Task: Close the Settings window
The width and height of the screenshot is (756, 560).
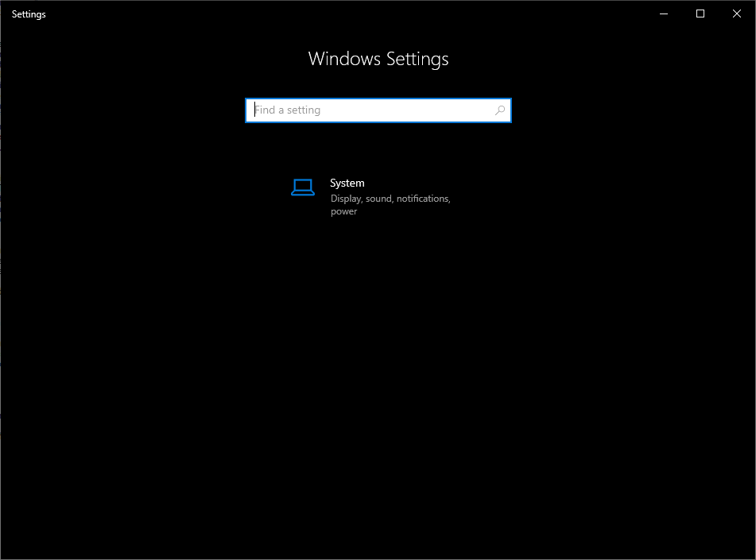Action: (737, 14)
